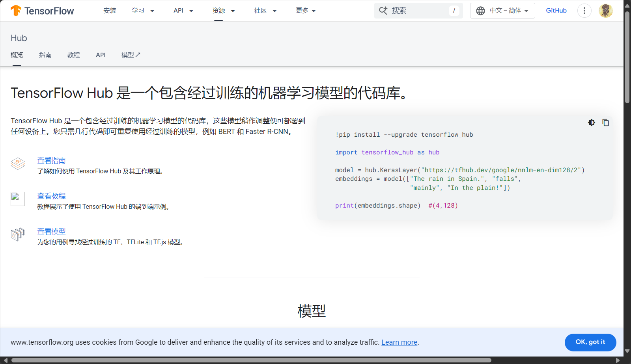The width and height of the screenshot is (631, 364).
Task: Click Learn more in cookie notice
Action: pyautogui.click(x=399, y=342)
